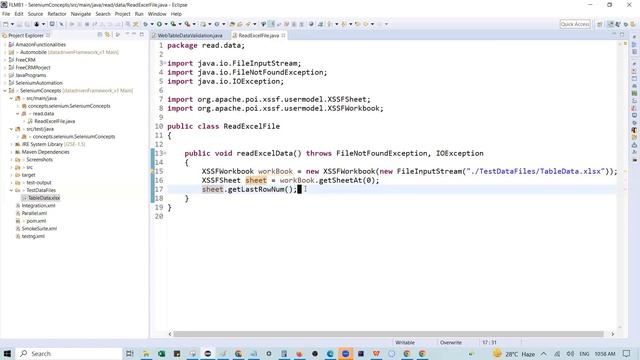Toggle Link with Editor in Project Explorer
This screenshot has height=360, width=640.
coord(107,35)
